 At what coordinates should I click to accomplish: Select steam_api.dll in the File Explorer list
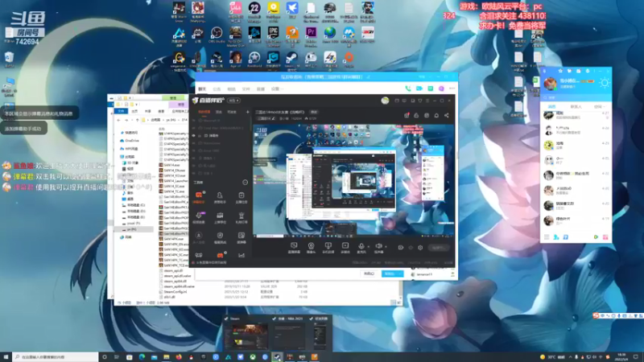(171, 271)
